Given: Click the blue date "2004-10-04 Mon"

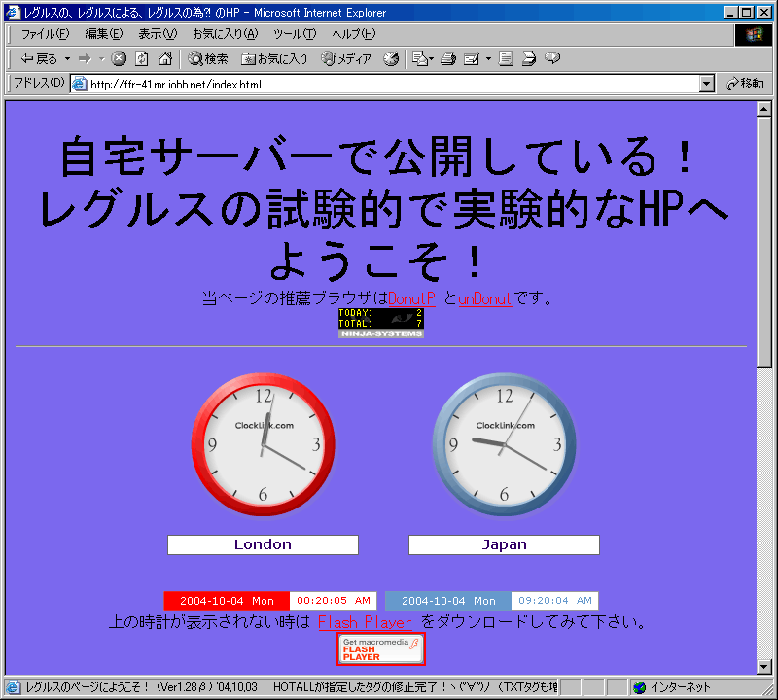Looking at the screenshot, I should coord(448,601).
